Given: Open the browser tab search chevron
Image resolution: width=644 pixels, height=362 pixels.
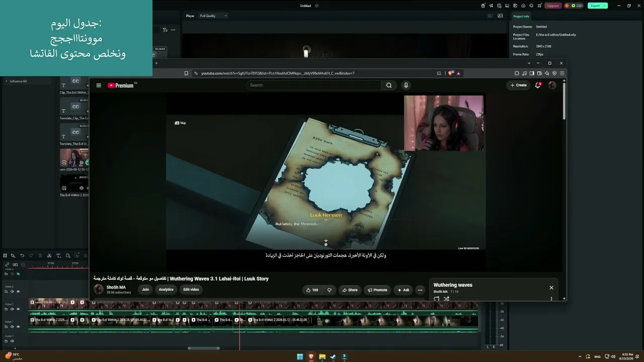Looking at the screenshot, I should coord(529,63).
